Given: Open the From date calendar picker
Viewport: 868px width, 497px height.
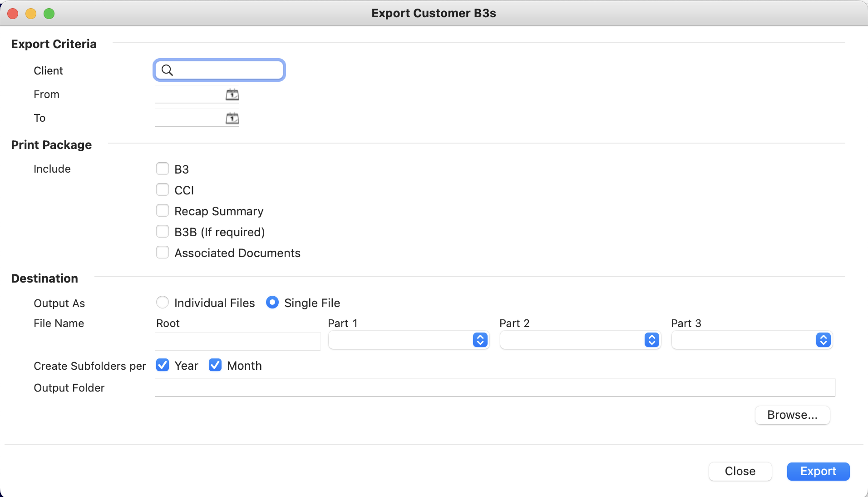Looking at the screenshot, I should 232,94.
